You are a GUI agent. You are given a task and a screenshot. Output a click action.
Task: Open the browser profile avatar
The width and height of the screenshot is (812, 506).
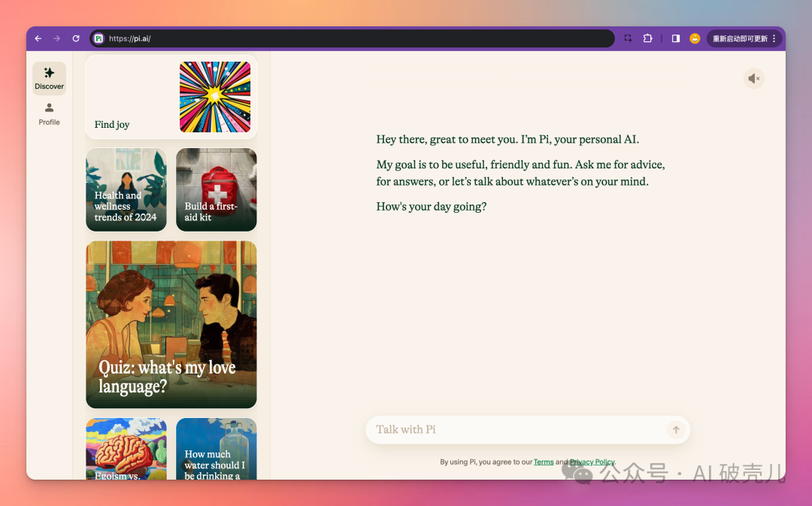695,38
